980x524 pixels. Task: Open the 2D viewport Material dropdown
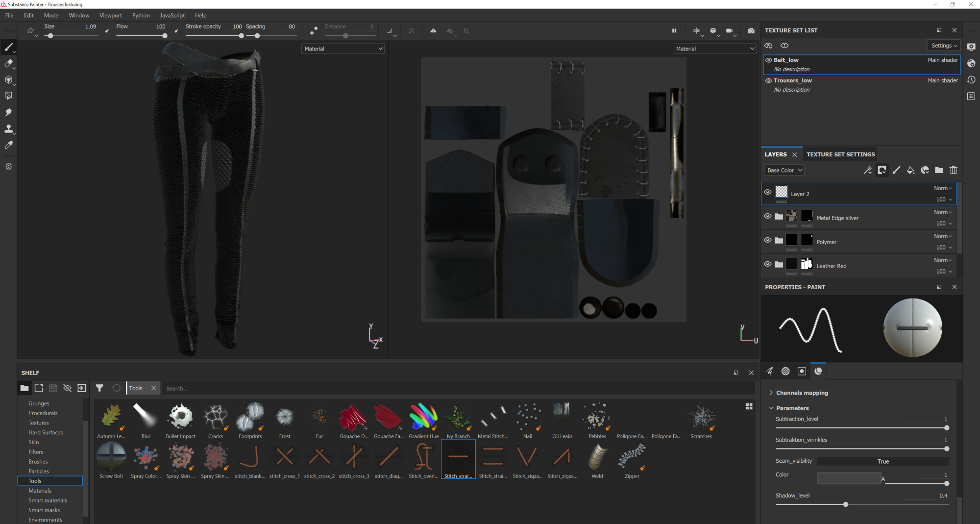click(714, 49)
